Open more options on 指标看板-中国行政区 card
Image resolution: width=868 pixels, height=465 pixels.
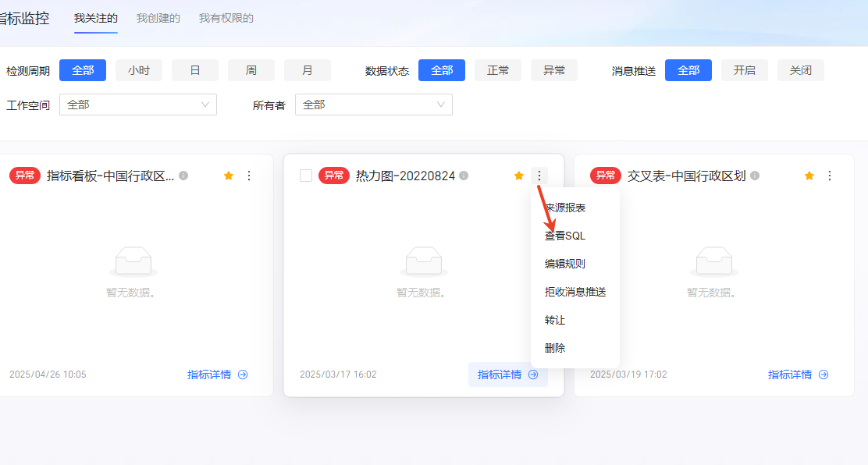click(x=249, y=176)
